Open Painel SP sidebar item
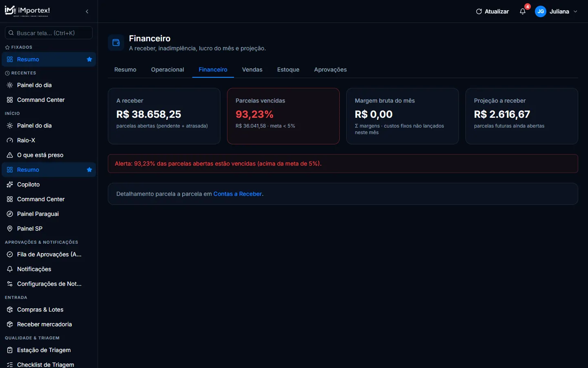Image resolution: width=588 pixels, height=368 pixels. click(49, 229)
